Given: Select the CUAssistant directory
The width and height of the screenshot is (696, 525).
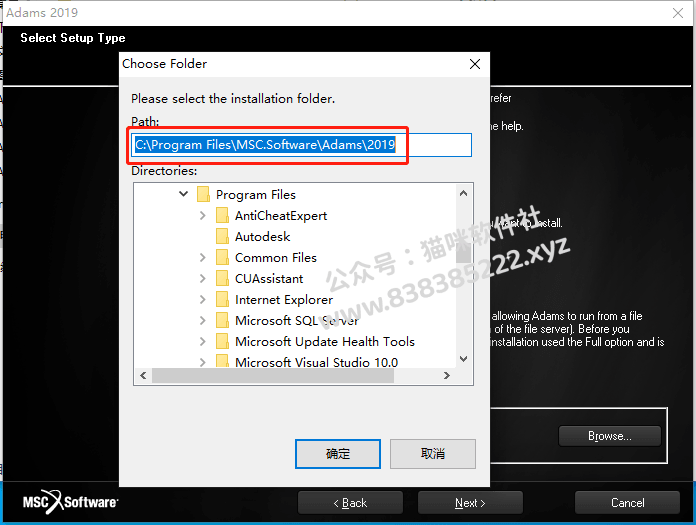Looking at the screenshot, I should (269, 279).
